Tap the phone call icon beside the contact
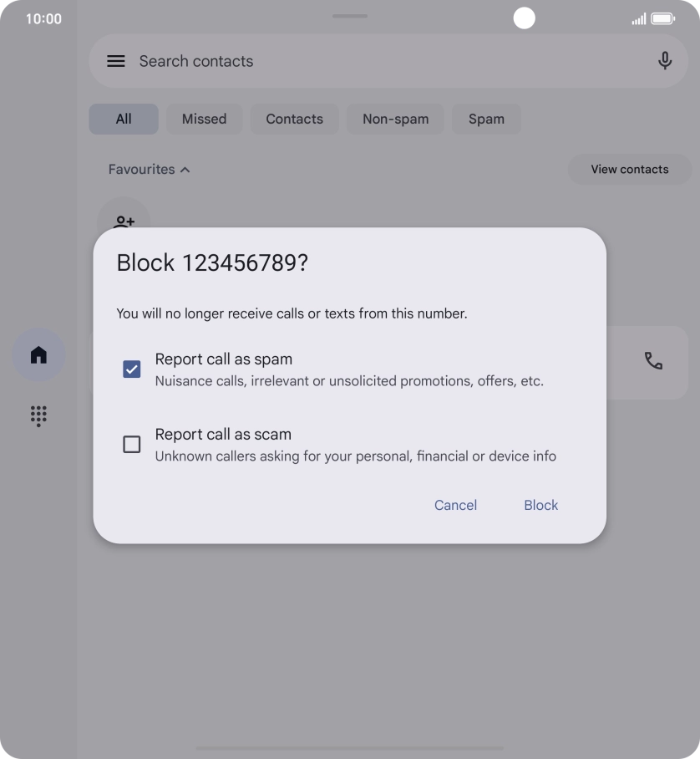Viewport: 700px width, 759px height. (x=652, y=362)
